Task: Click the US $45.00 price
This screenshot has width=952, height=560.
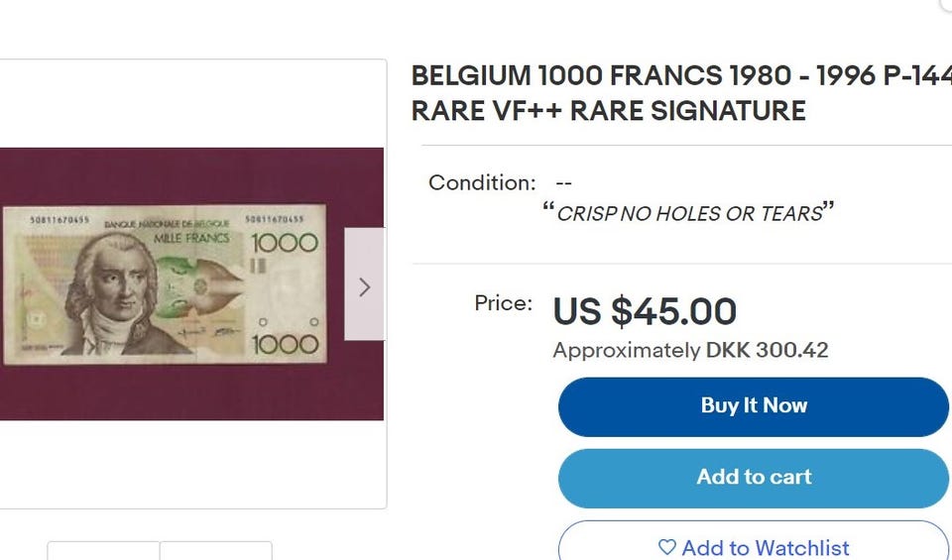Action: coord(645,311)
